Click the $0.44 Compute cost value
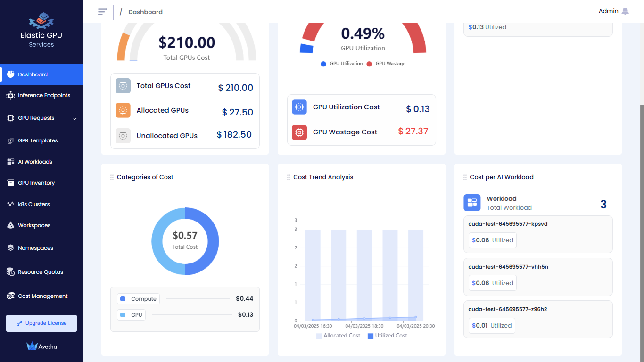Image resolution: width=644 pixels, height=362 pixels. (x=245, y=299)
